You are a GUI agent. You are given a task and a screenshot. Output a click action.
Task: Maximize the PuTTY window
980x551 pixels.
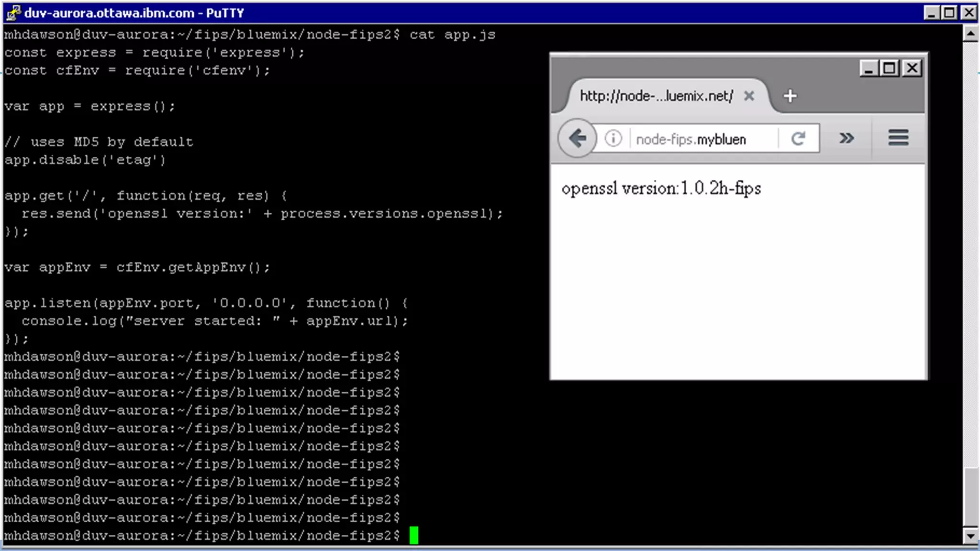pyautogui.click(x=949, y=12)
